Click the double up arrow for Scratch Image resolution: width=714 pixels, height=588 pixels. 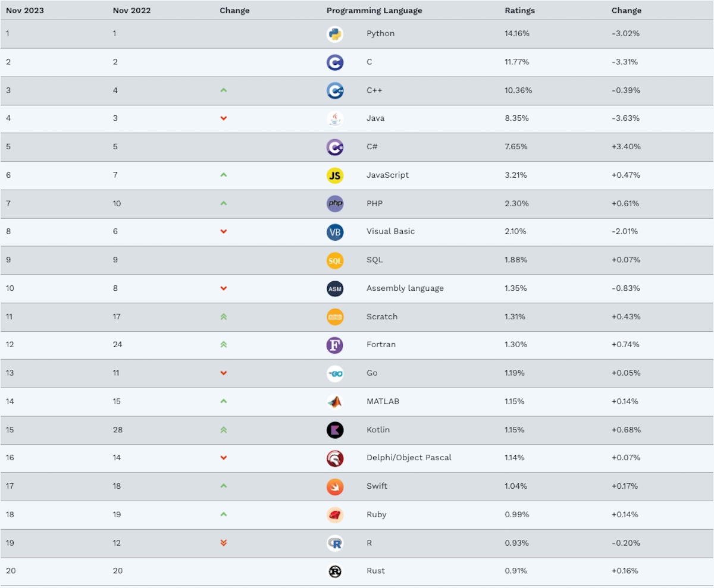(x=224, y=317)
